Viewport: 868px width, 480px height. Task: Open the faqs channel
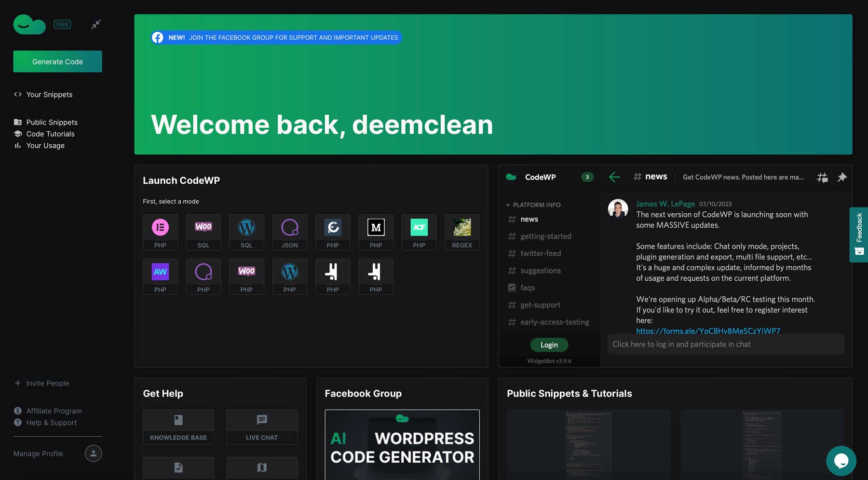coord(528,288)
